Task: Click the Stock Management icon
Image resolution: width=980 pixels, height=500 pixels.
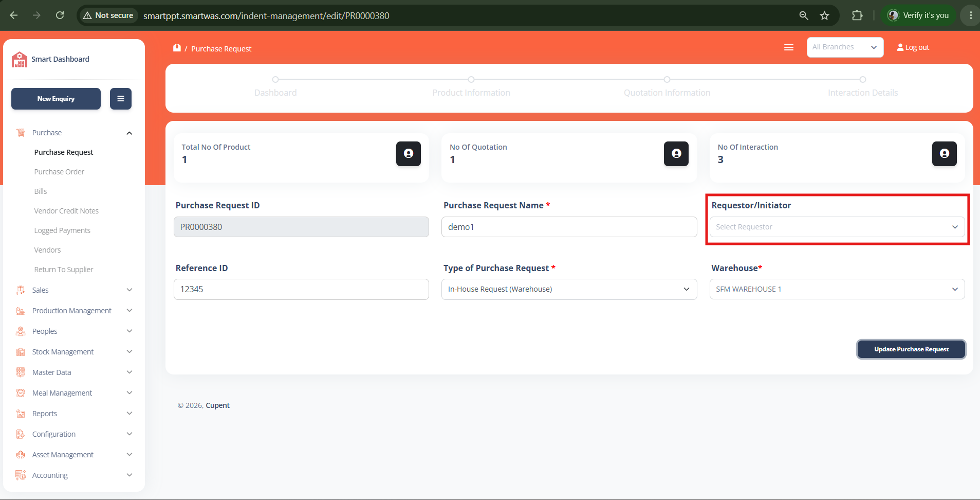Action: (21, 352)
